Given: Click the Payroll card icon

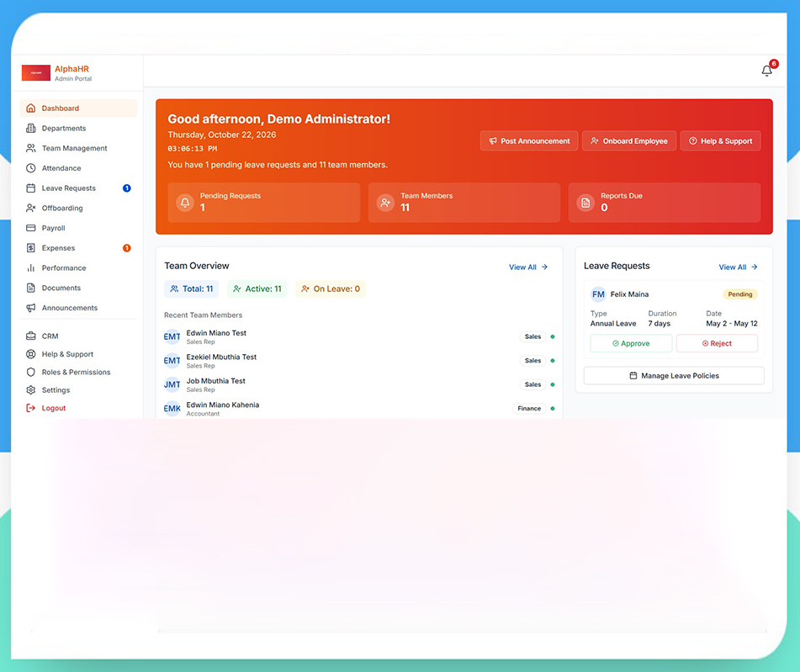Looking at the screenshot, I should 30,228.
